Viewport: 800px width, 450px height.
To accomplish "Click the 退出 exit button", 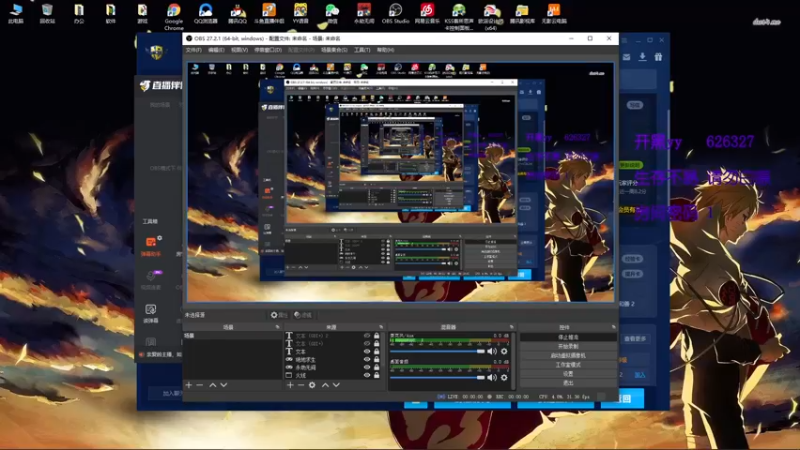I will [x=568, y=383].
